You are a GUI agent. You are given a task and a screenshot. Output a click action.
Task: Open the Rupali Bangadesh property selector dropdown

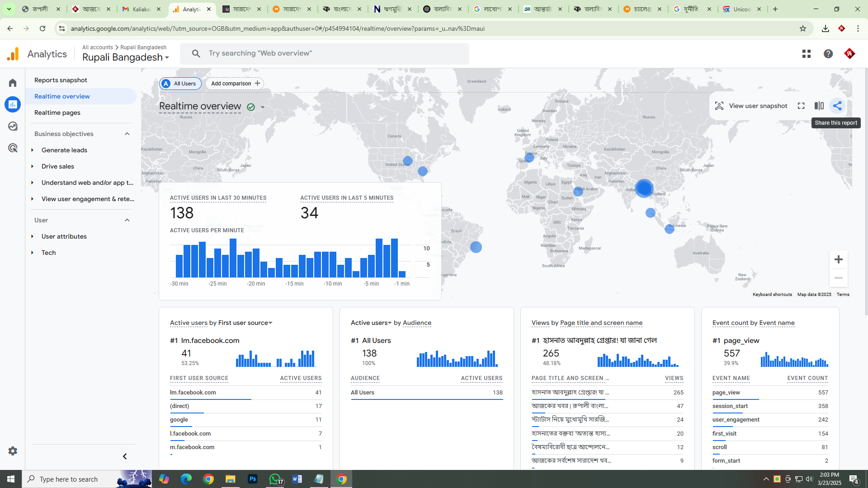pyautogui.click(x=126, y=57)
